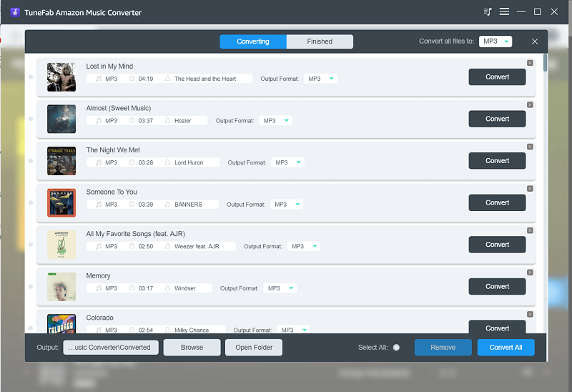This screenshot has height=392, width=572.
Task: Select the 'Someone To You' row checkbox
Action: coord(31,203)
